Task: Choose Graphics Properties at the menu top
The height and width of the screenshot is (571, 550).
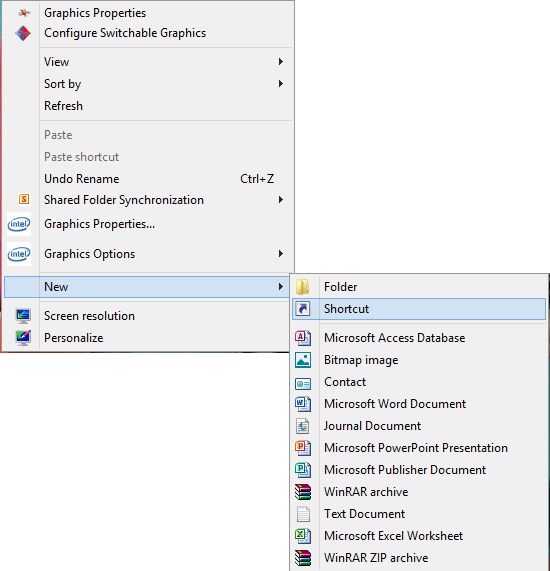Action: coord(148,13)
